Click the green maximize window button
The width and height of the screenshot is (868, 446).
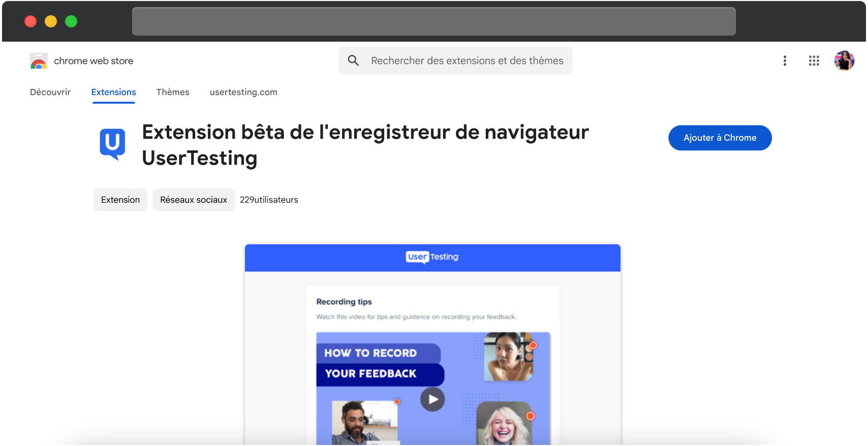coord(71,21)
